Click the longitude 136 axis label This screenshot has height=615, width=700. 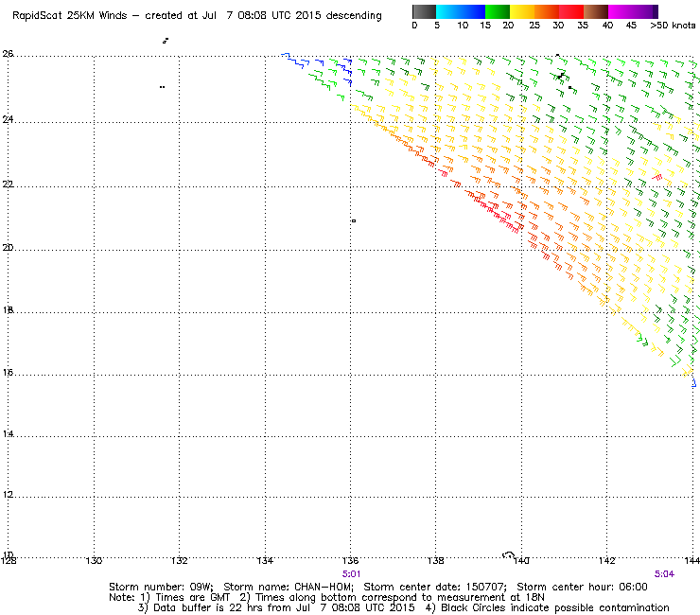pos(350,560)
